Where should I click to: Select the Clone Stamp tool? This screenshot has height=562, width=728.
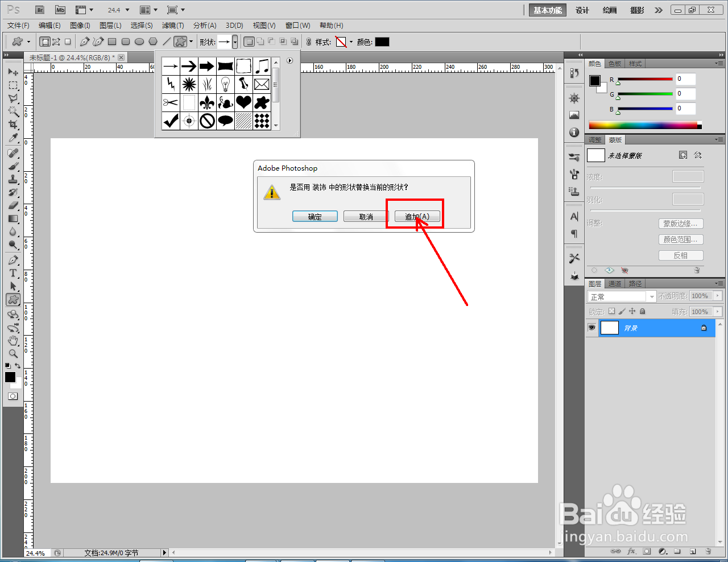point(13,179)
